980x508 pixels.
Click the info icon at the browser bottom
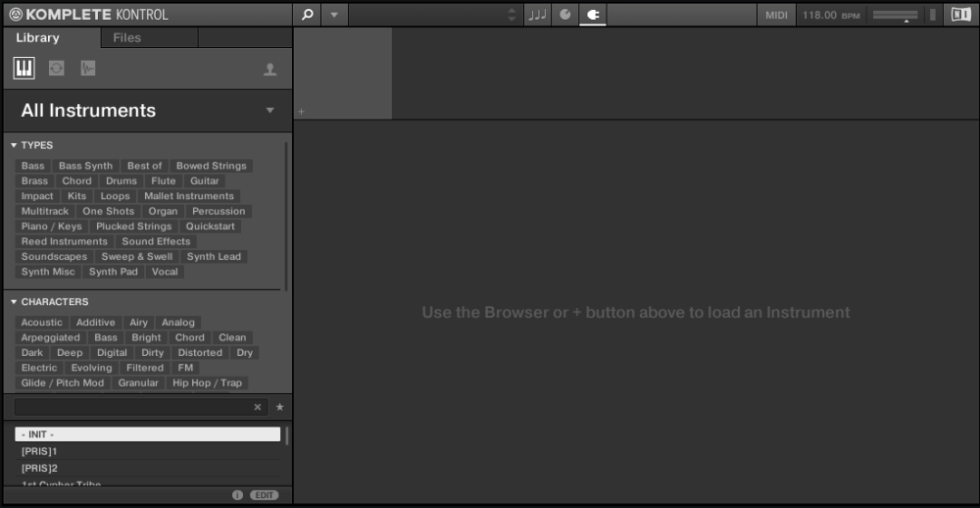click(237, 495)
